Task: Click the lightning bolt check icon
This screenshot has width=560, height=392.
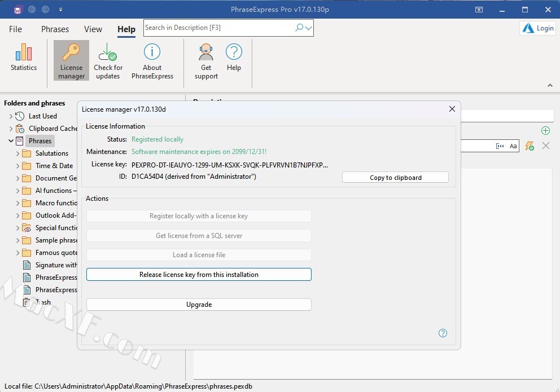Action: coord(530,146)
